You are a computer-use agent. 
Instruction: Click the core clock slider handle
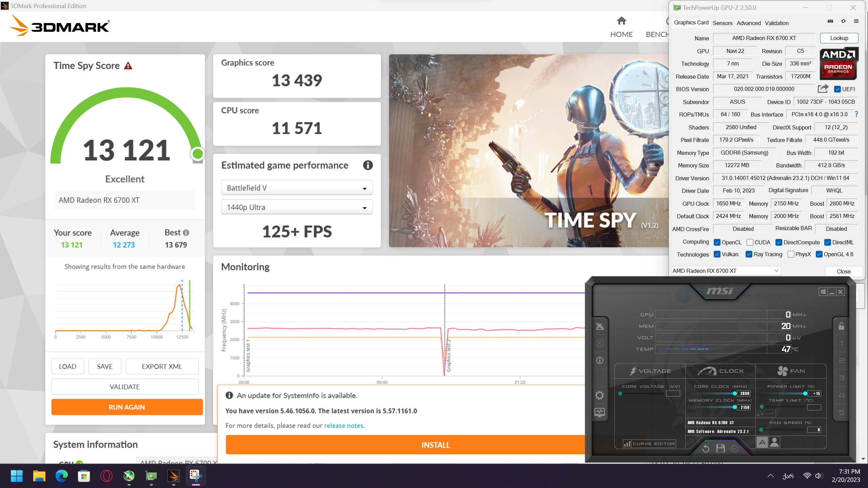tap(734, 393)
